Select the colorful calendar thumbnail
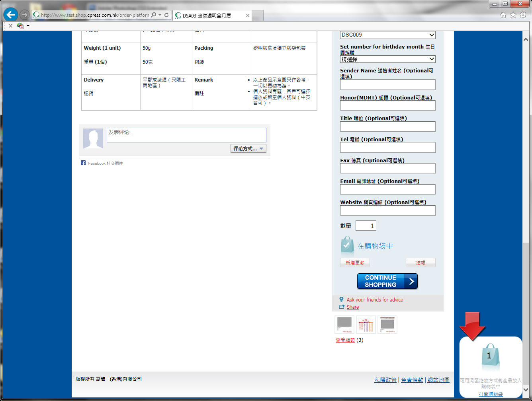 tap(366, 325)
